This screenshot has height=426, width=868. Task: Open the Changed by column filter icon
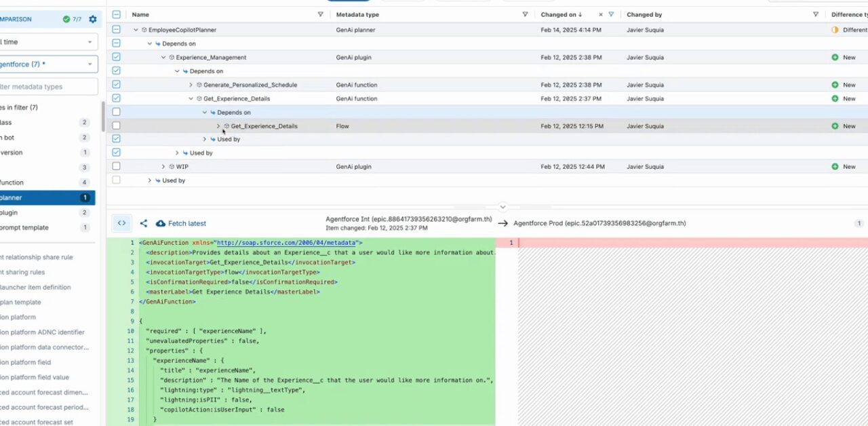point(815,14)
